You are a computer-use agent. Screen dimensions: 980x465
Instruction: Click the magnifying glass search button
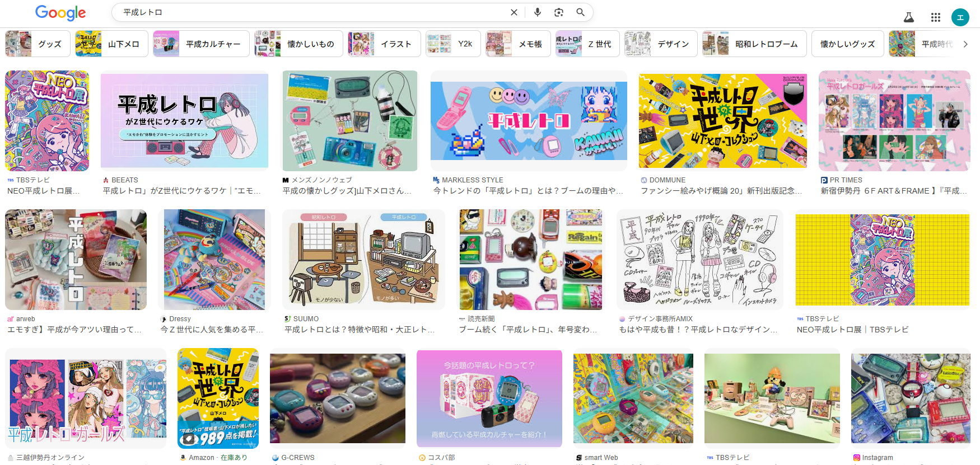pos(580,12)
